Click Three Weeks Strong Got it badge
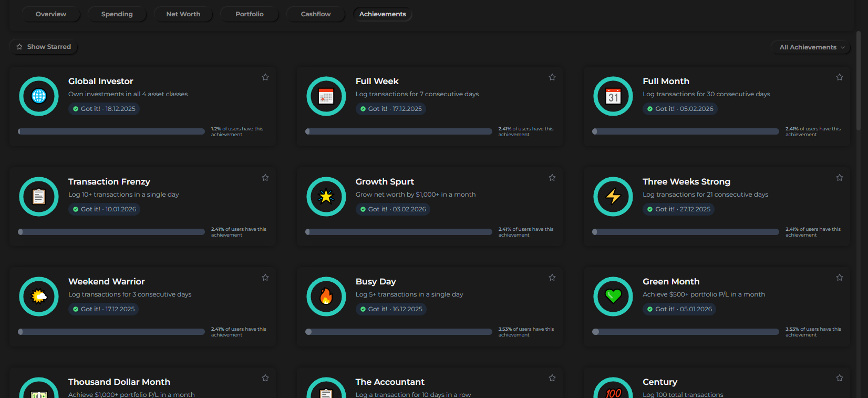Viewport: 868px width, 398px height. [x=678, y=209]
